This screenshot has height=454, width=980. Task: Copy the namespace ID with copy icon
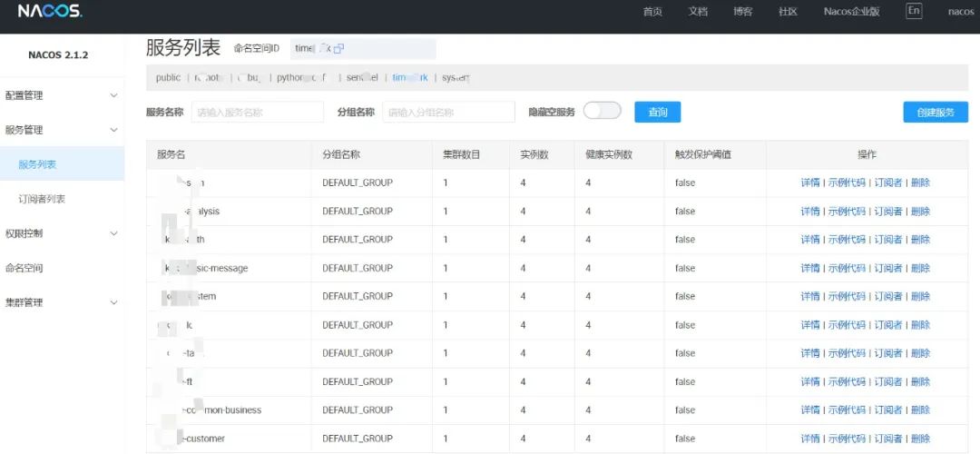pos(338,48)
